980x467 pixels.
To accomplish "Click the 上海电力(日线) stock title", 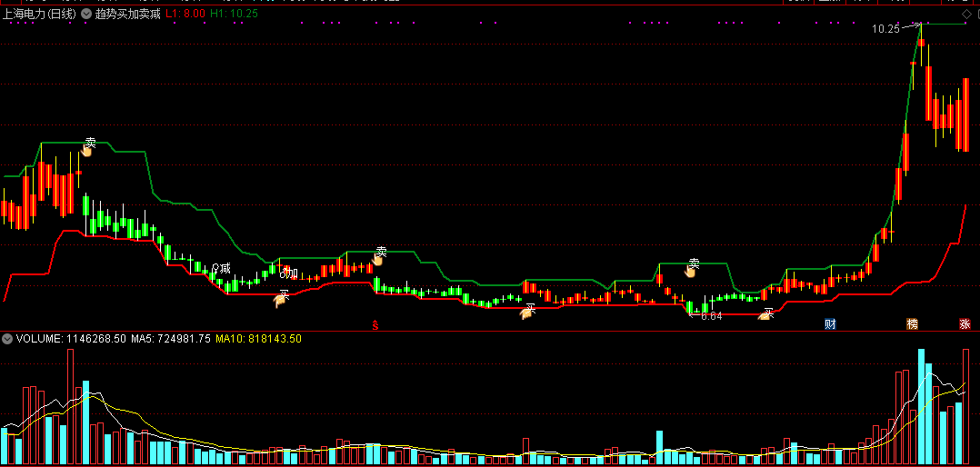I will point(39,14).
